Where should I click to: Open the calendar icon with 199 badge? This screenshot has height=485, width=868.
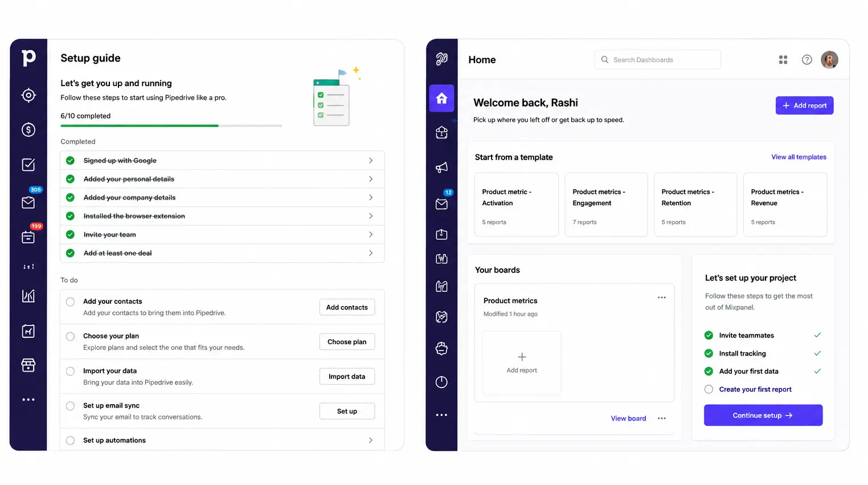[28, 237]
